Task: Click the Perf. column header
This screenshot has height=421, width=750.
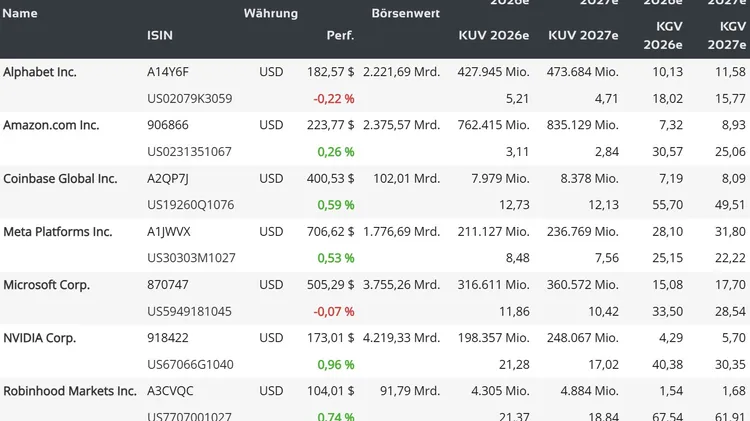Action: coord(340,35)
